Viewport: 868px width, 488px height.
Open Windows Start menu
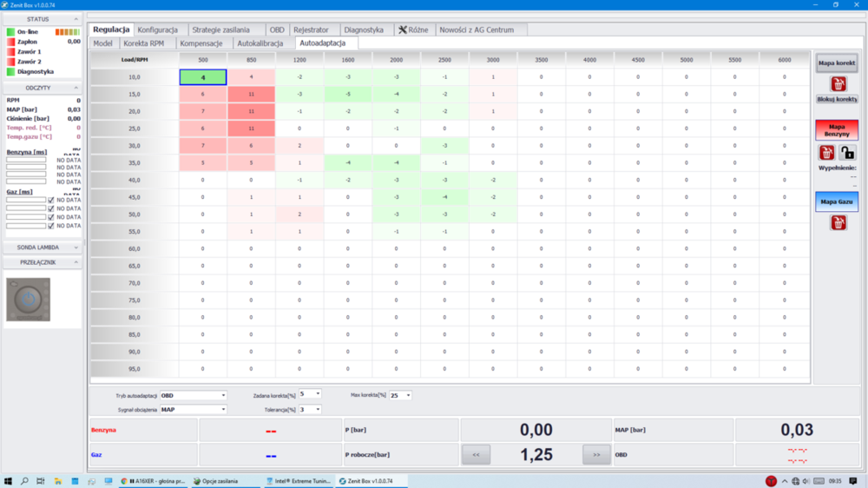pos(8,481)
